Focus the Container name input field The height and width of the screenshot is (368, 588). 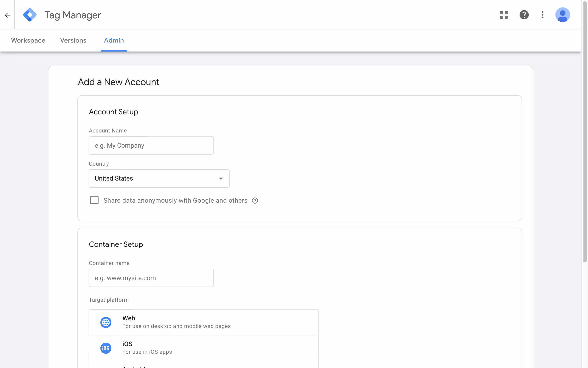[151, 278]
